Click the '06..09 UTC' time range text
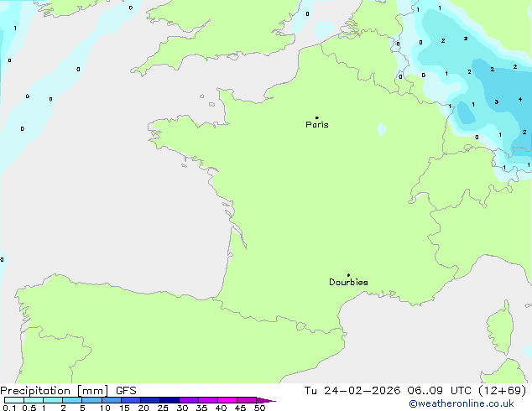This screenshot has width=532, height=411. (x=439, y=391)
